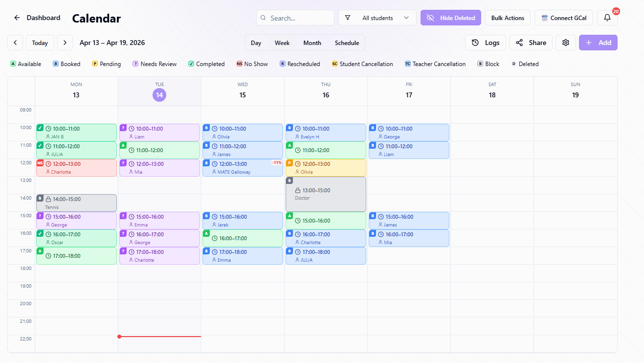Open Mia's Tuesday 12:00–13:00 lesson
The height and width of the screenshot is (363, 644).
pos(159,168)
